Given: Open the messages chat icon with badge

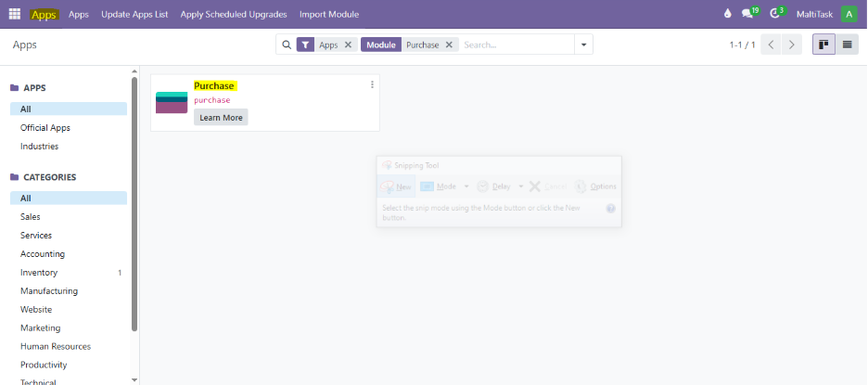Looking at the screenshot, I should point(747,14).
